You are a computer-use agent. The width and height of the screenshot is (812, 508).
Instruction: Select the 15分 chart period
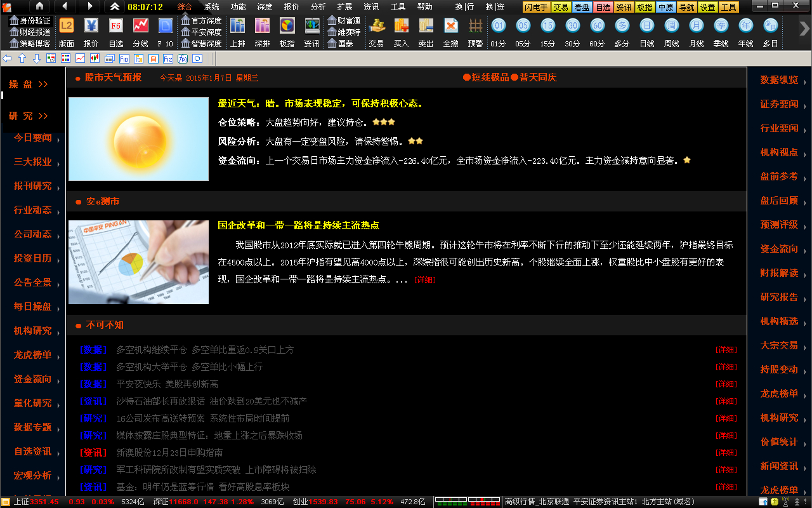click(548, 32)
